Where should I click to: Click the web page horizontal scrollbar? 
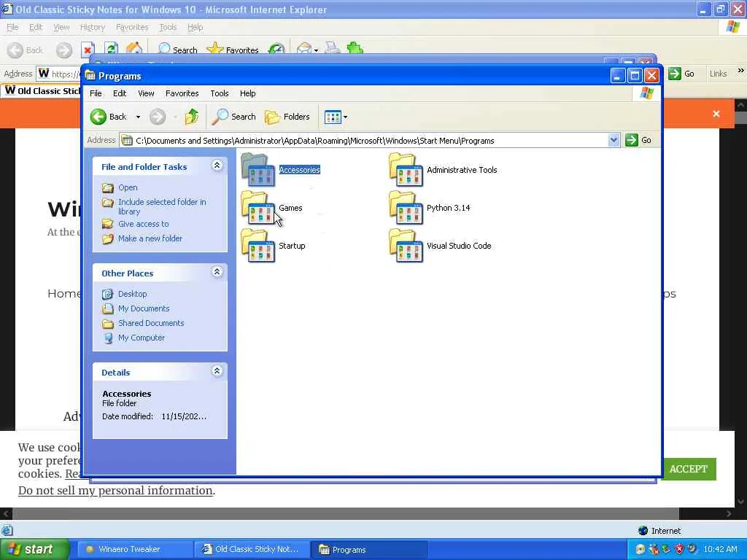click(x=345, y=513)
